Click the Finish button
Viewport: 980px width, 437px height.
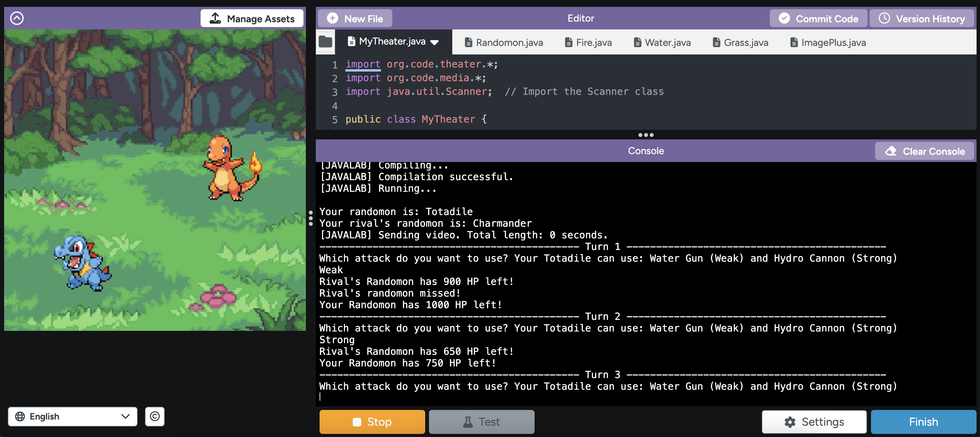click(923, 422)
